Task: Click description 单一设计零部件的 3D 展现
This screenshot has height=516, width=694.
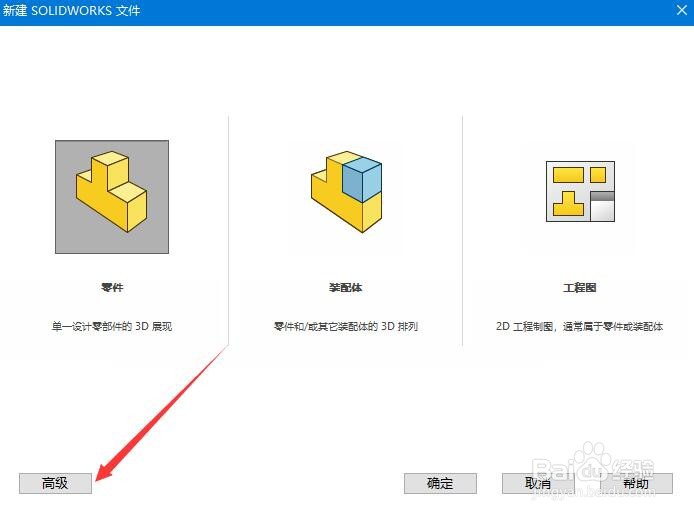Action: [x=112, y=327]
